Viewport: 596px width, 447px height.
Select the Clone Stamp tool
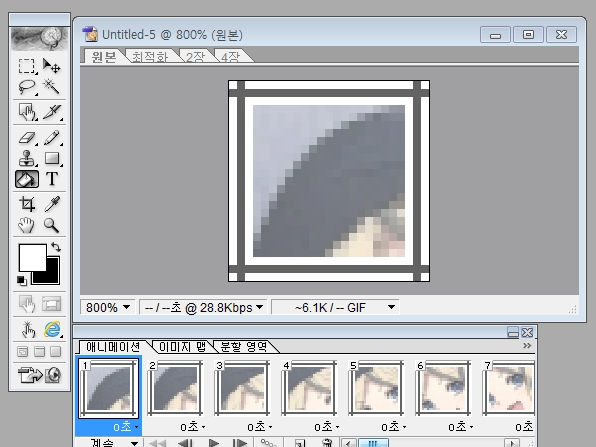pos(27,158)
